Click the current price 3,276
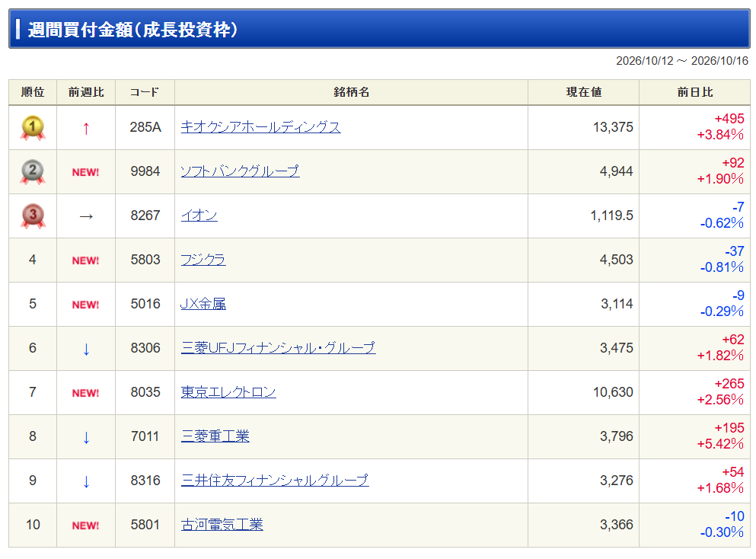The height and width of the screenshot is (559, 756). (616, 481)
